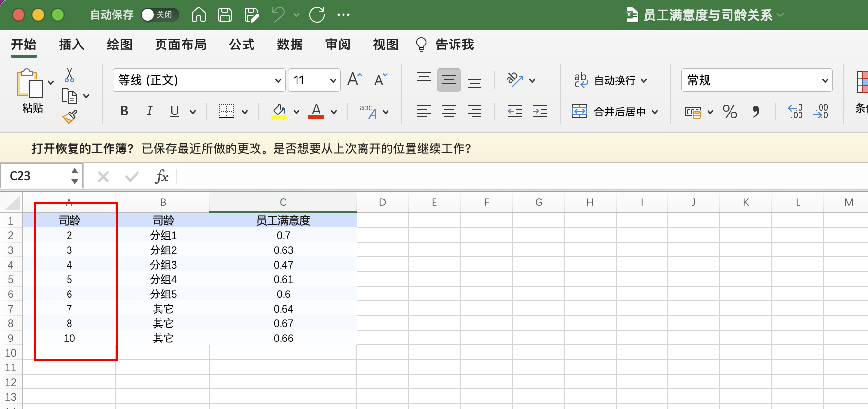868x409 pixels.
Task: Click the Paste clipboard icon
Action: click(x=29, y=84)
